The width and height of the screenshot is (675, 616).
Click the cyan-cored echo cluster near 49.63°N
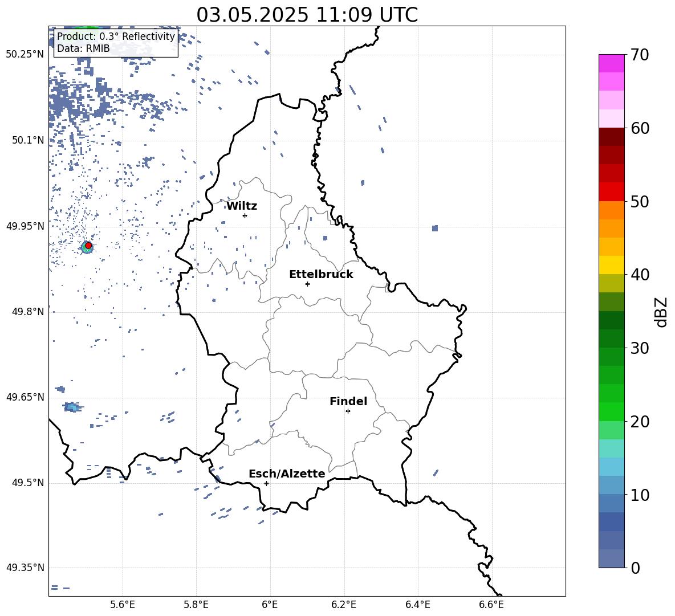(x=72, y=407)
